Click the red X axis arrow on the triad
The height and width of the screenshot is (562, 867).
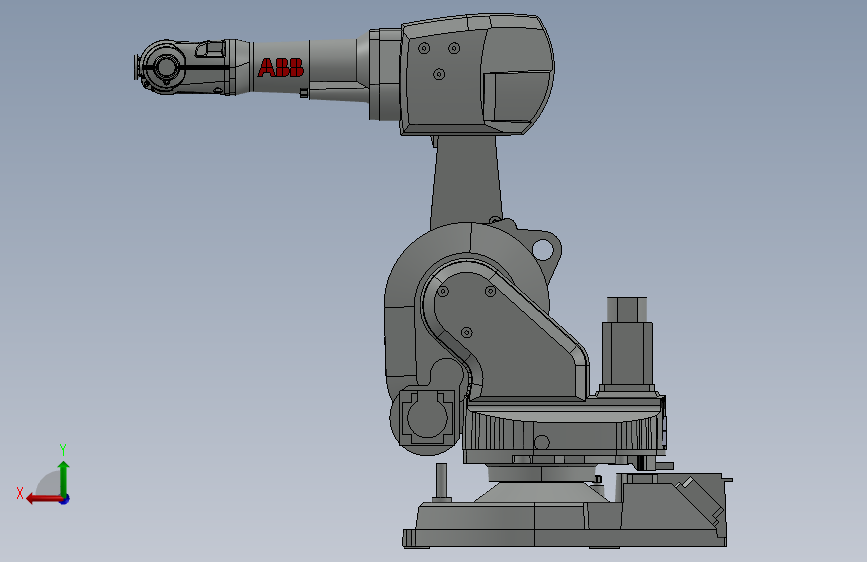pyautogui.click(x=43, y=499)
